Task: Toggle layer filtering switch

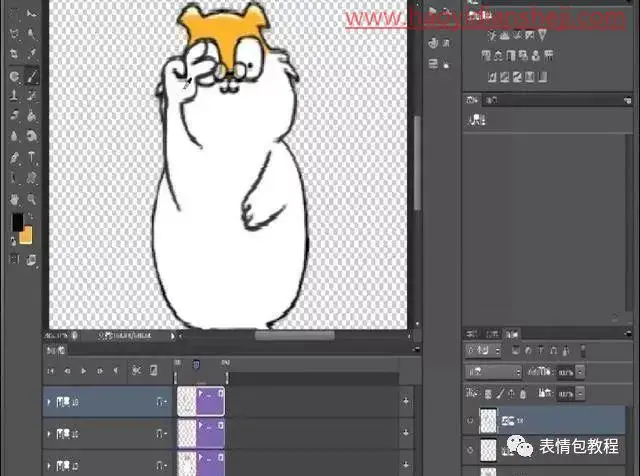Action: click(x=583, y=350)
